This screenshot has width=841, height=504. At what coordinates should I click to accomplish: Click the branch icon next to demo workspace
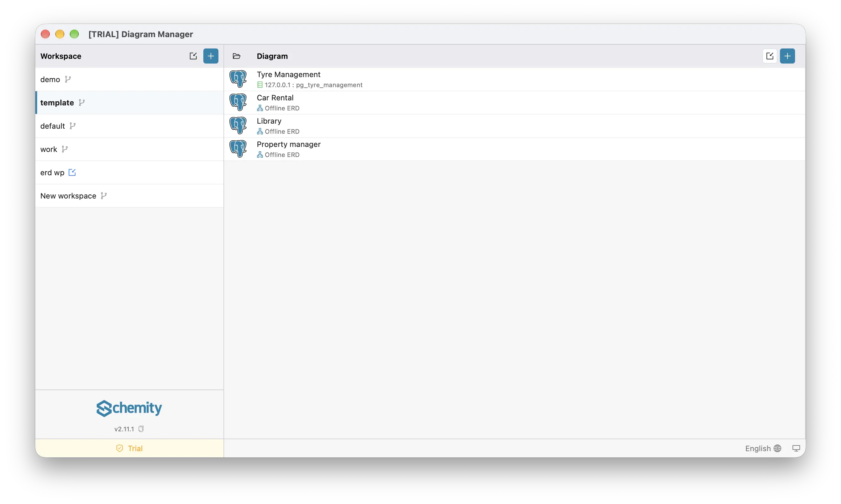[68, 79]
